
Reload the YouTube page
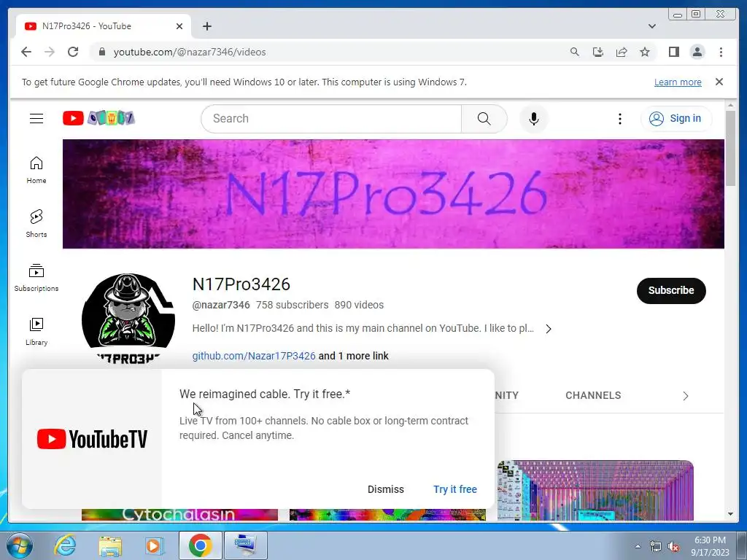coord(73,52)
